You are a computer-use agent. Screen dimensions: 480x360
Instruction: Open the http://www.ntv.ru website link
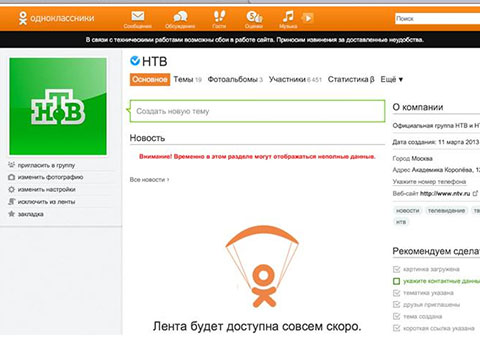[445, 193]
